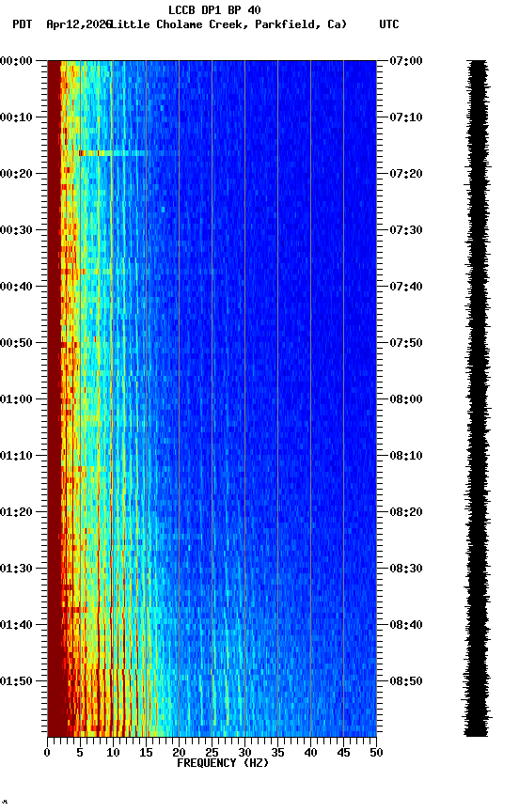Click the 08:00 UTC time label

[406, 399]
